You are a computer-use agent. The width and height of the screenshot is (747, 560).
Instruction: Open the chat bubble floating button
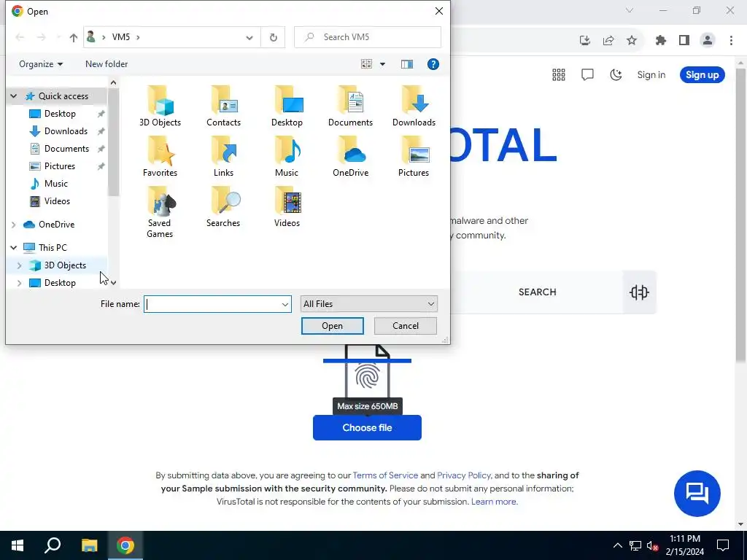coord(697,494)
